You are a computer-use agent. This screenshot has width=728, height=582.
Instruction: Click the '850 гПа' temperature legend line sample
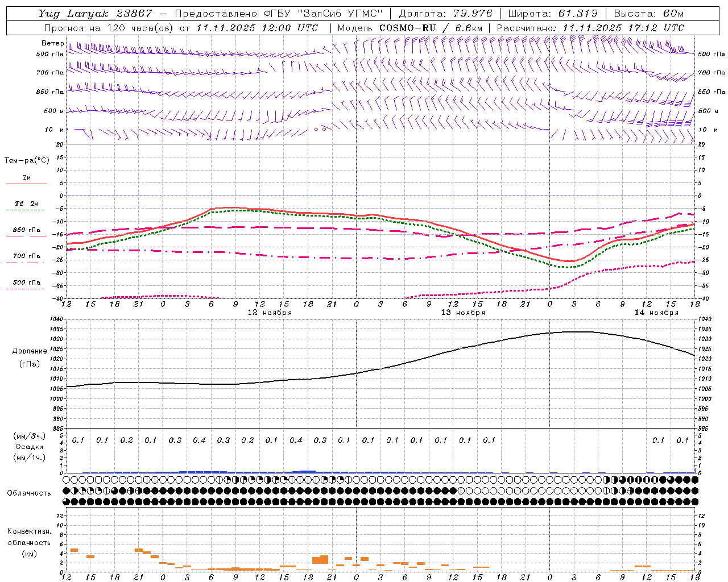(26, 236)
